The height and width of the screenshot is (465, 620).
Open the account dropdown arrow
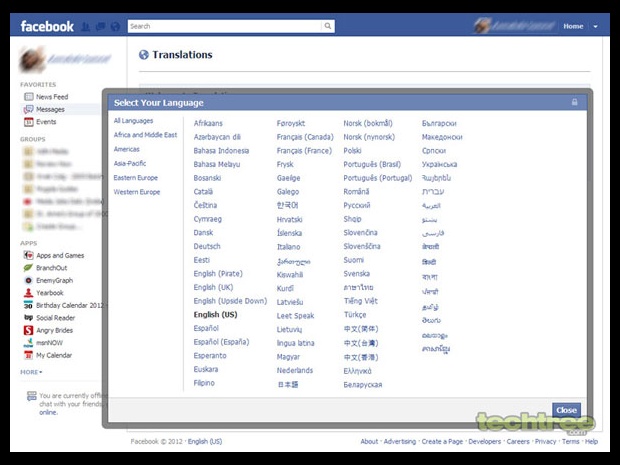(595, 26)
